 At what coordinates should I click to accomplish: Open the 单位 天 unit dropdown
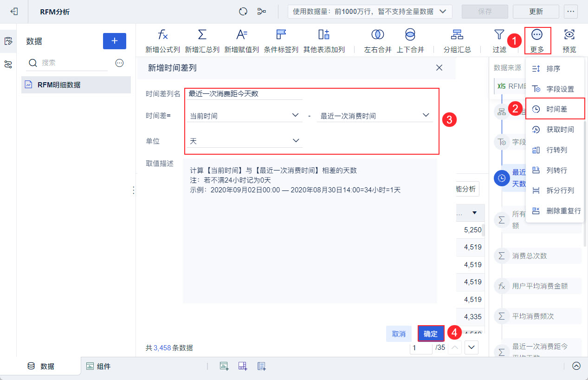click(245, 141)
